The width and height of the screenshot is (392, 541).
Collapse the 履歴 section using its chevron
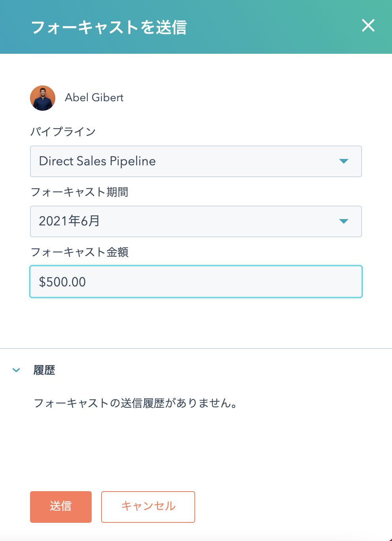[16, 370]
